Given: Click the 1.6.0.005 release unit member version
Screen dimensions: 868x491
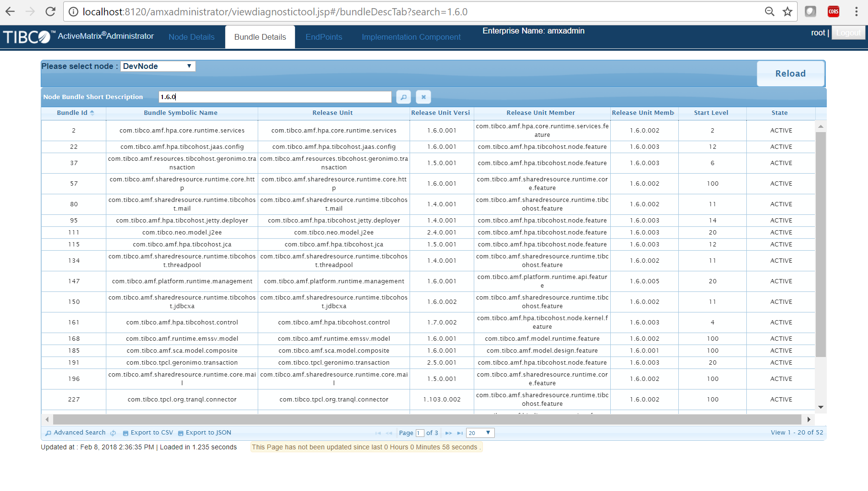Looking at the screenshot, I should (x=645, y=281).
